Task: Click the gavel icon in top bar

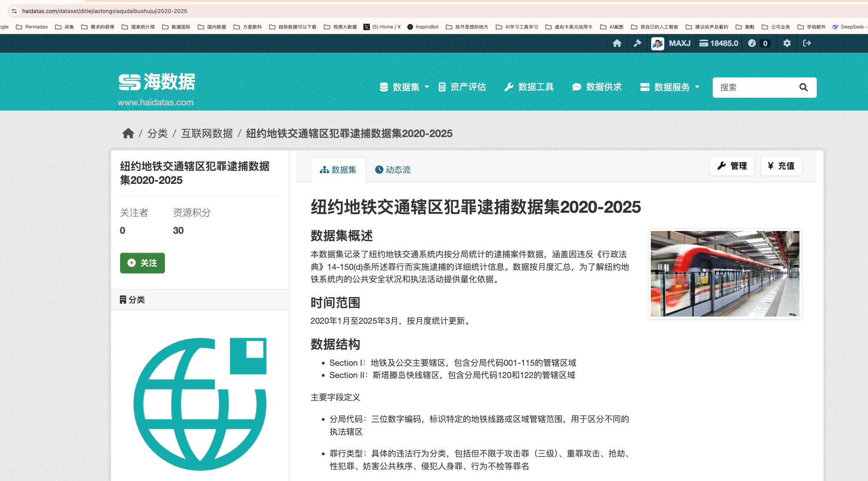Action: (x=637, y=43)
